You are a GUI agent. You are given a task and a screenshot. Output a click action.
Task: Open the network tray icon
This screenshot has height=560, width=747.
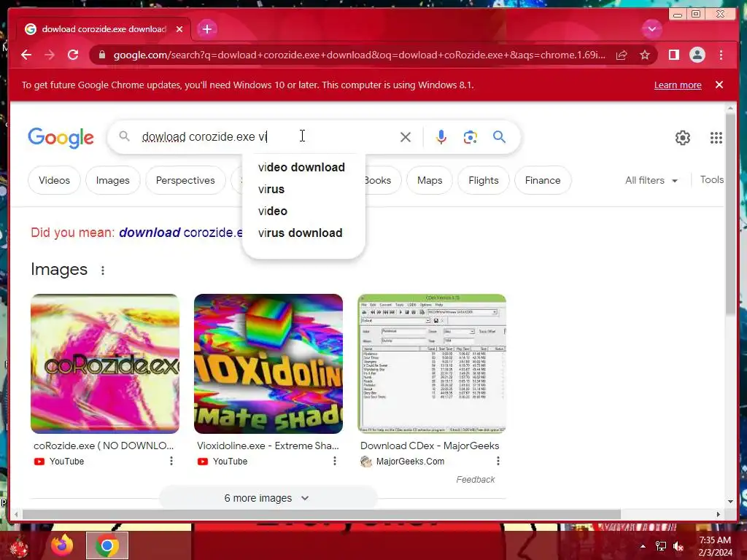[x=661, y=546]
